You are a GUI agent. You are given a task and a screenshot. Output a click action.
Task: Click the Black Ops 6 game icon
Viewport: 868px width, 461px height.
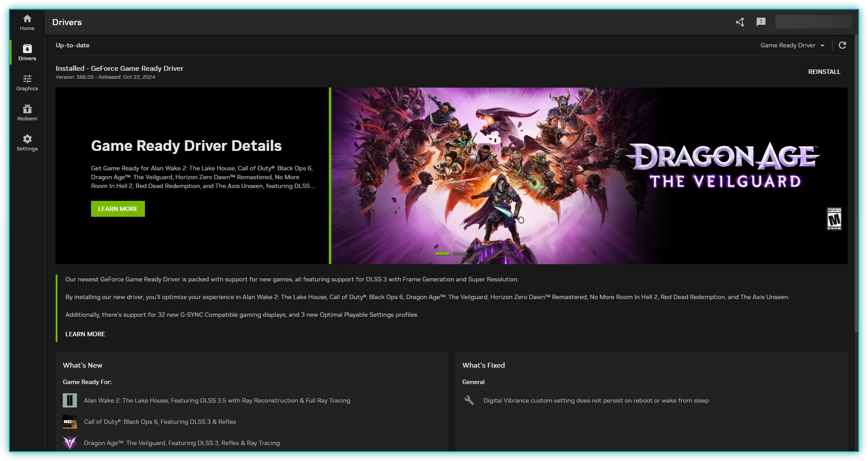pos(70,422)
